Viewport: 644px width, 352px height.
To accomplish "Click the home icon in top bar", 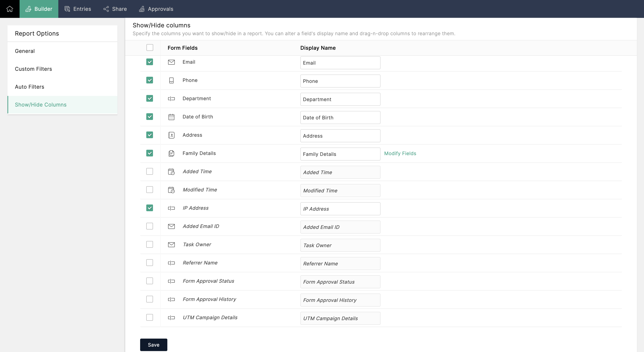I will click(10, 9).
